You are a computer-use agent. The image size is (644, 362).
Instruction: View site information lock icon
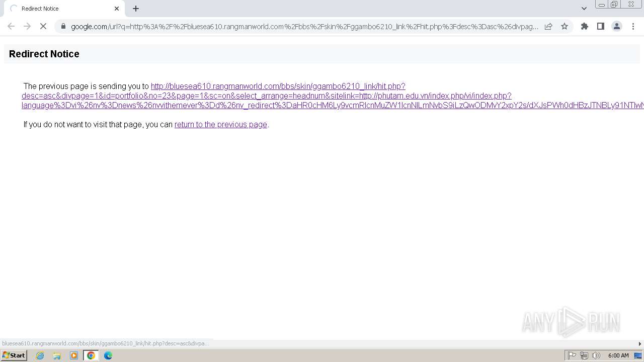(63, 26)
